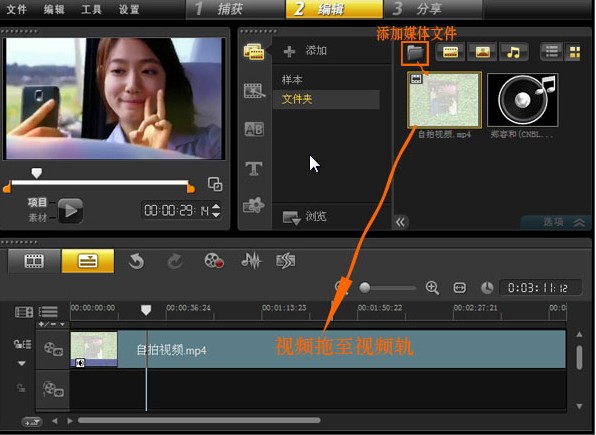This screenshot has height=435, width=596.
Task: Click the 浏览 browse button
Action: 305,217
